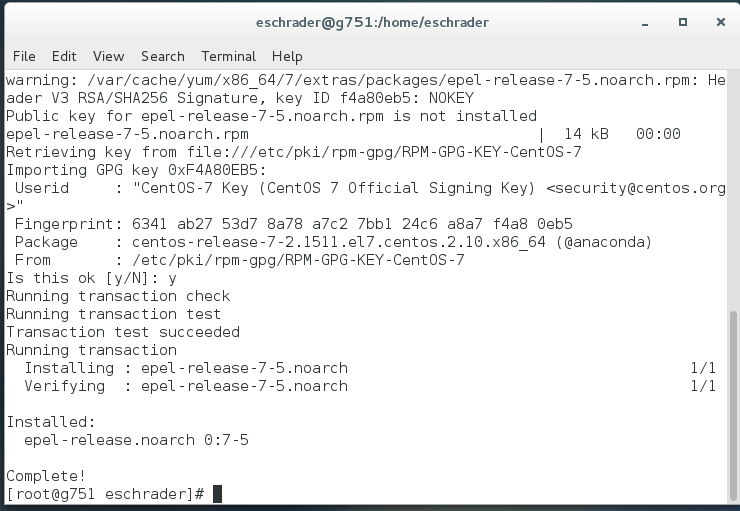740x511 pixels.
Task: Minimize the terminal window
Action: 645,22
